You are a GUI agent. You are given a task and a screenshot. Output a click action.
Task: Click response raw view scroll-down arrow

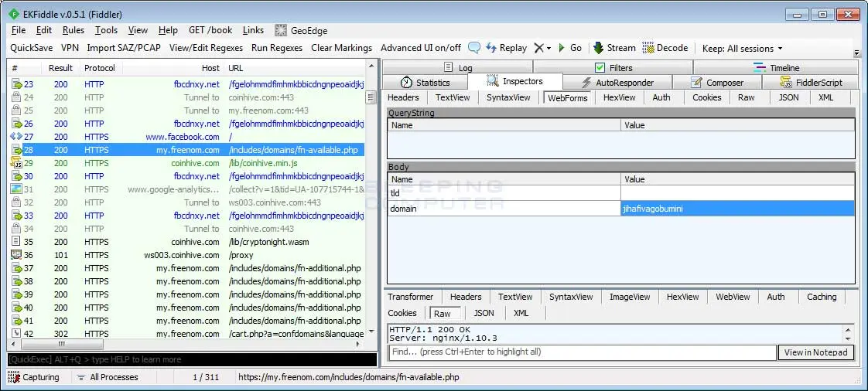point(848,338)
